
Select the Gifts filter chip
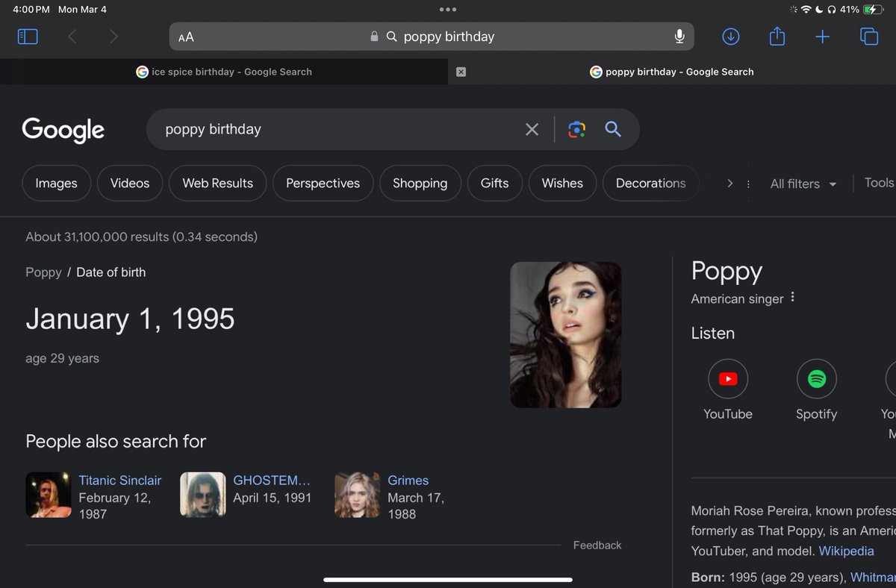tap(494, 184)
